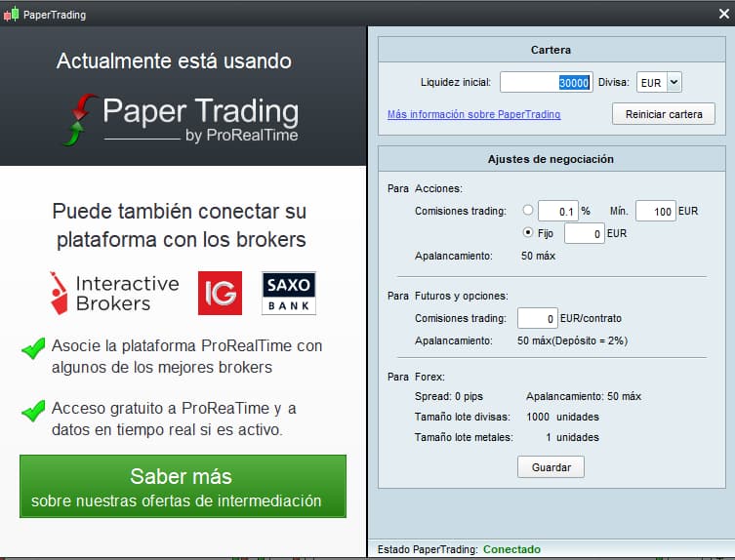Click the Cartera panel header
The image size is (735, 560).
551,50
